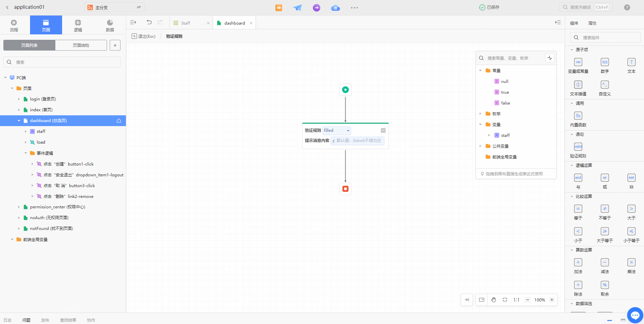Reset zoom to 1:1
Viewport: 644px width, 324px height.
516,300
